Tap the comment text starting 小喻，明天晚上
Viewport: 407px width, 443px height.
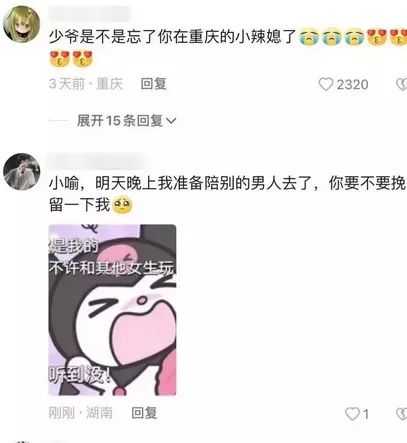click(228, 194)
